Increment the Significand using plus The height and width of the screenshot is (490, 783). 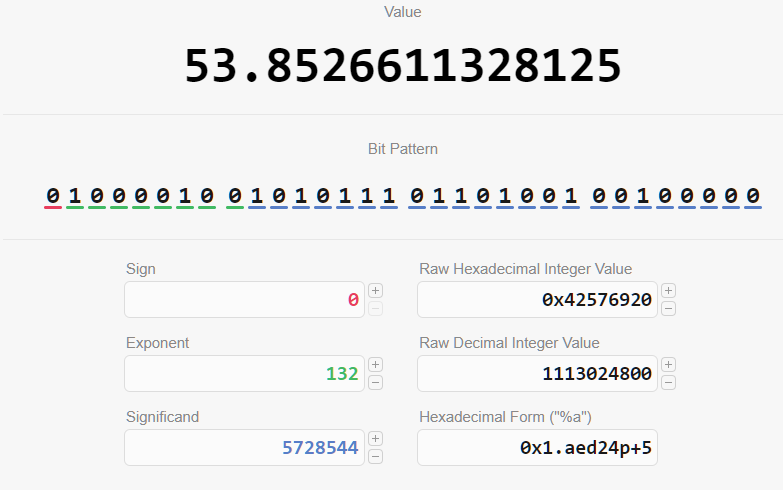376,439
